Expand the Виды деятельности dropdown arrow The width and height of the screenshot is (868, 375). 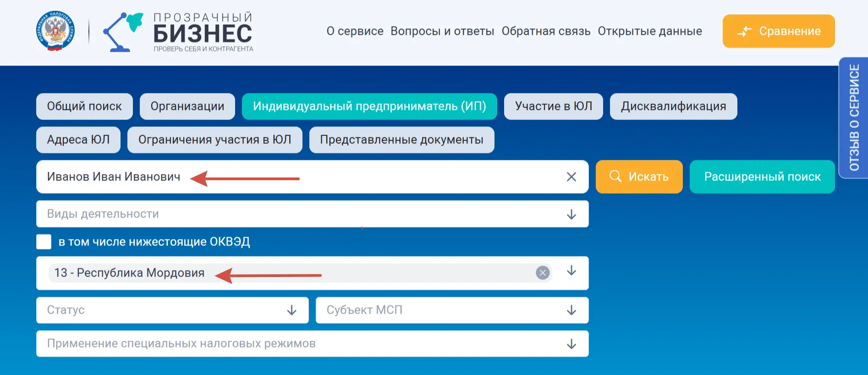571,214
